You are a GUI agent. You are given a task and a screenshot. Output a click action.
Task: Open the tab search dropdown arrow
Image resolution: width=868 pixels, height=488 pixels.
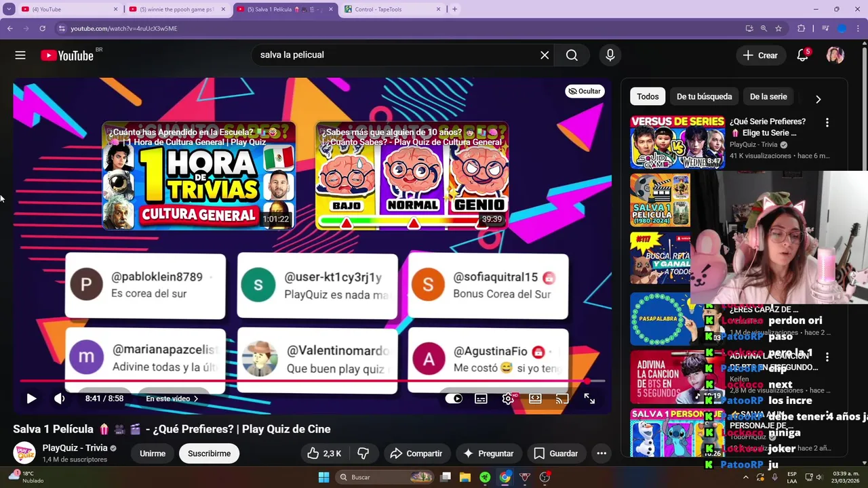[x=9, y=9]
